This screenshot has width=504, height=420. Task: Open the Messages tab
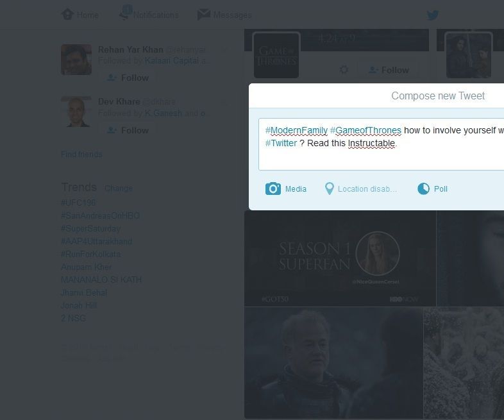[x=224, y=15]
